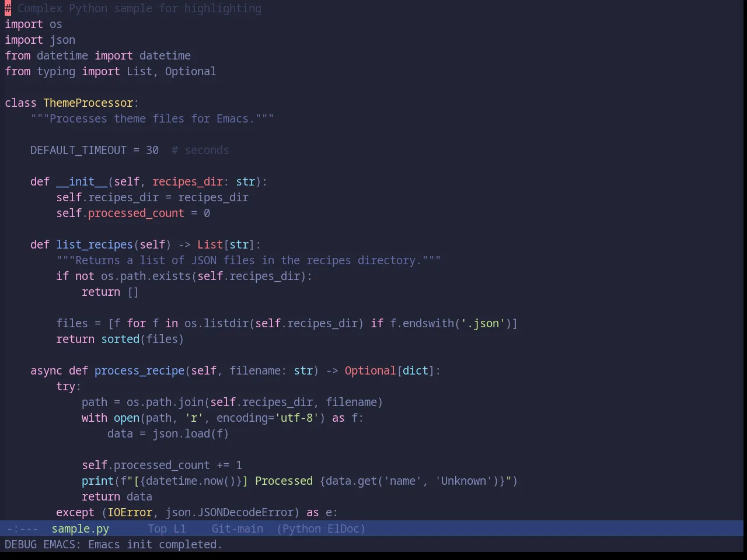Click the 'sorted' builtin call
Screen dimensions: 747x560
(120, 339)
